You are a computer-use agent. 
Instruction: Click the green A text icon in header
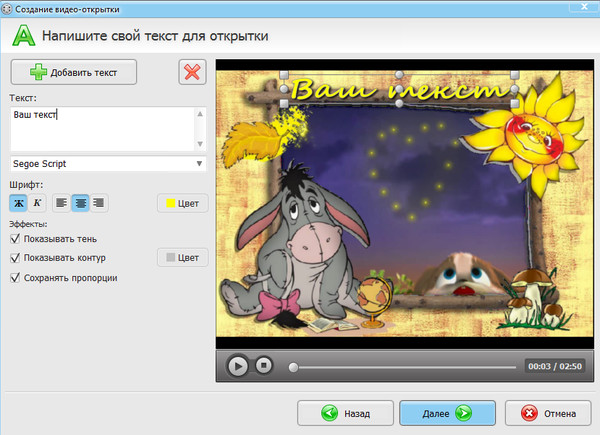(24, 36)
